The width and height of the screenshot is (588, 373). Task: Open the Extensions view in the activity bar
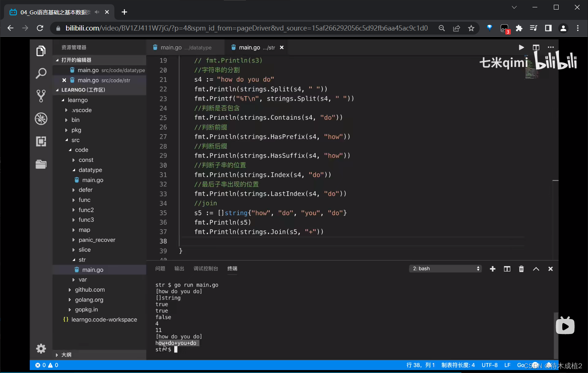click(41, 141)
